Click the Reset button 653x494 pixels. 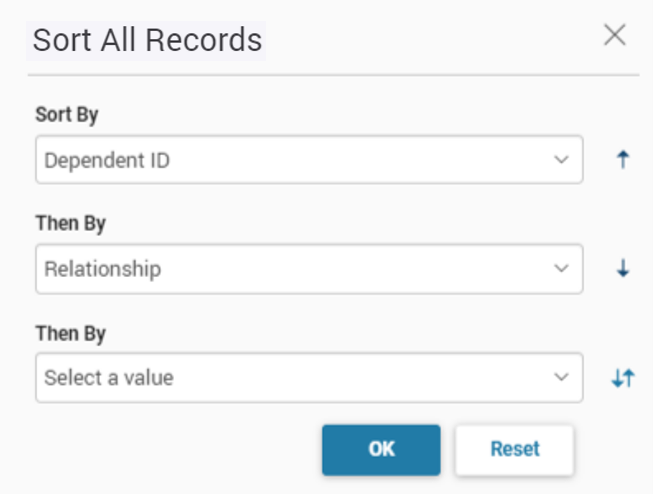click(514, 449)
